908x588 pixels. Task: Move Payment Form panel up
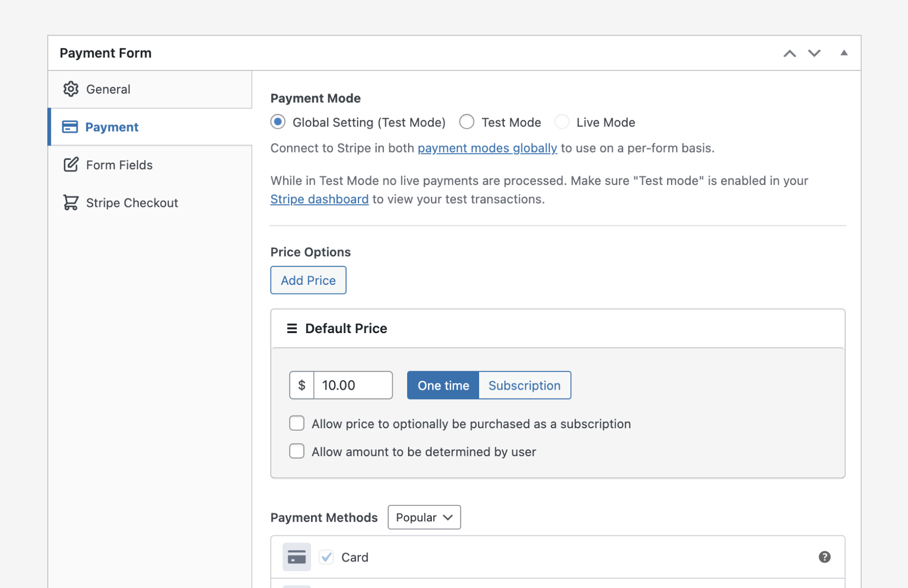pyautogui.click(x=790, y=53)
